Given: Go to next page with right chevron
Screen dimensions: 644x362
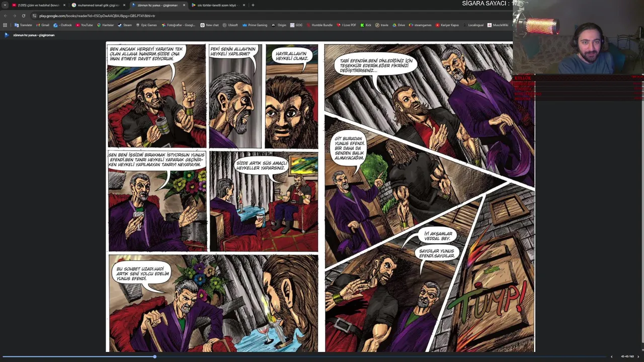Looking at the screenshot, I should pyautogui.click(x=638, y=356).
